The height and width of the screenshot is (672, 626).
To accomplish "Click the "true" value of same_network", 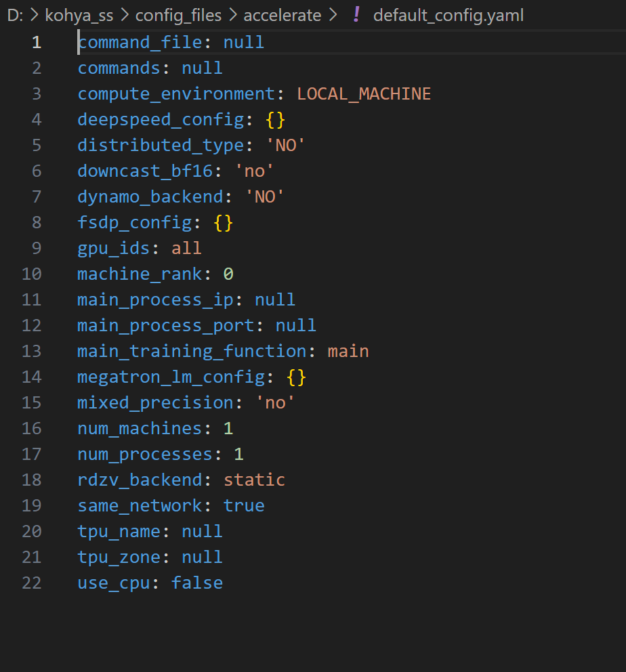I will [x=244, y=505].
